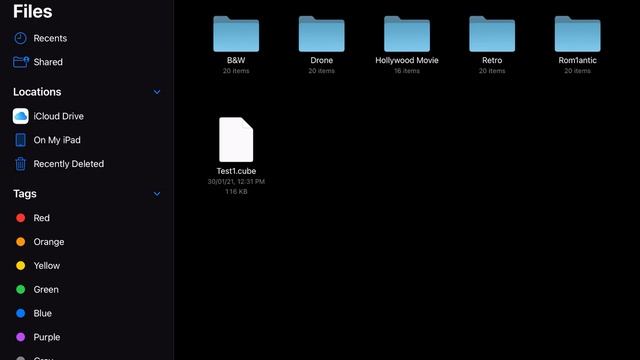Click the Recents sidebar label
Image resolution: width=640 pixels, height=360 pixels.
click(x=50, y=38)
